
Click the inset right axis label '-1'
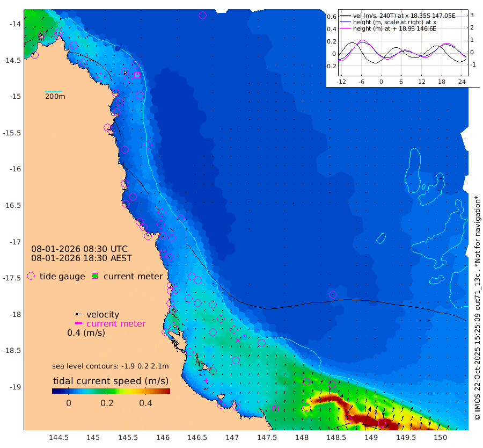pos(473,65)
